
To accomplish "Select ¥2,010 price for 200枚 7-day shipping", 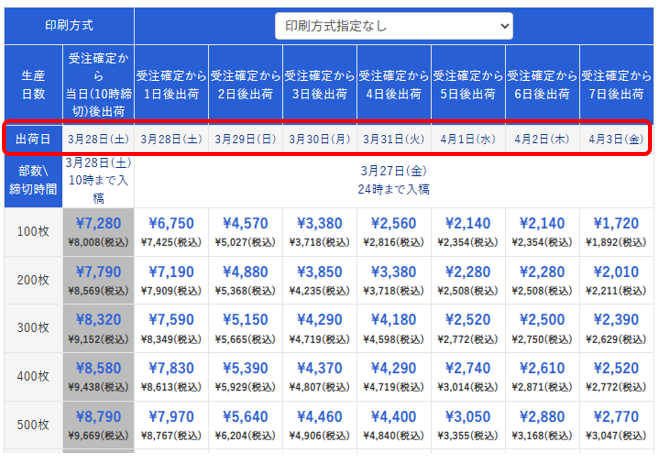I will (617, 272).
